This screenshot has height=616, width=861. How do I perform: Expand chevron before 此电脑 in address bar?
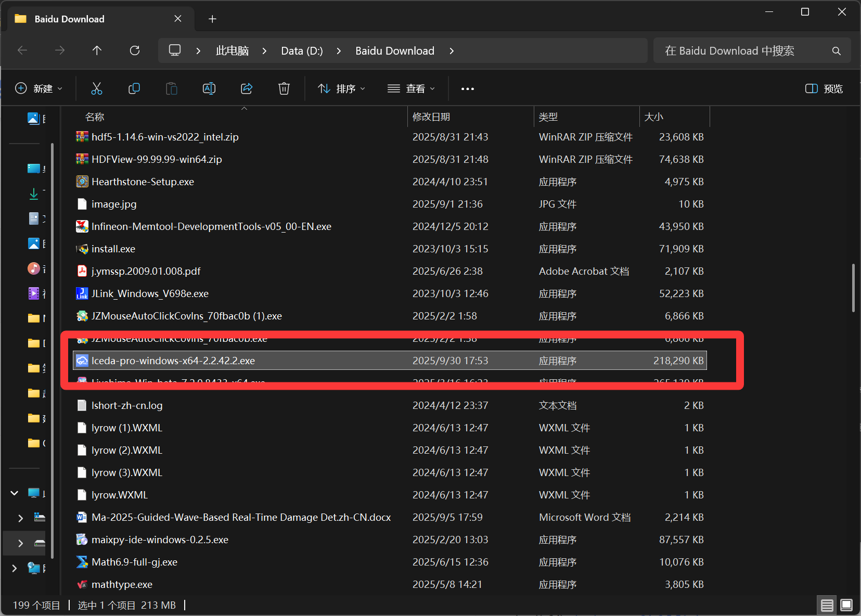[x=198, y=51]
